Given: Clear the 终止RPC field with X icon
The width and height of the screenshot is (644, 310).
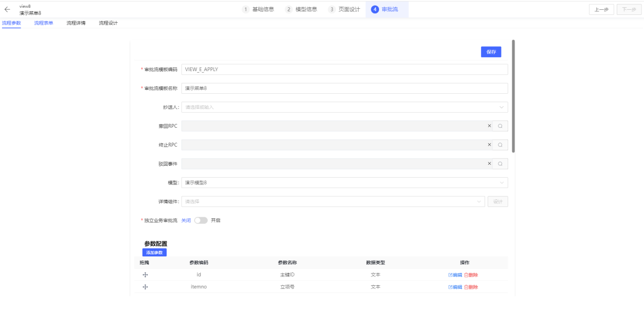Looking at the screenshot, I should tap(489, 145).
